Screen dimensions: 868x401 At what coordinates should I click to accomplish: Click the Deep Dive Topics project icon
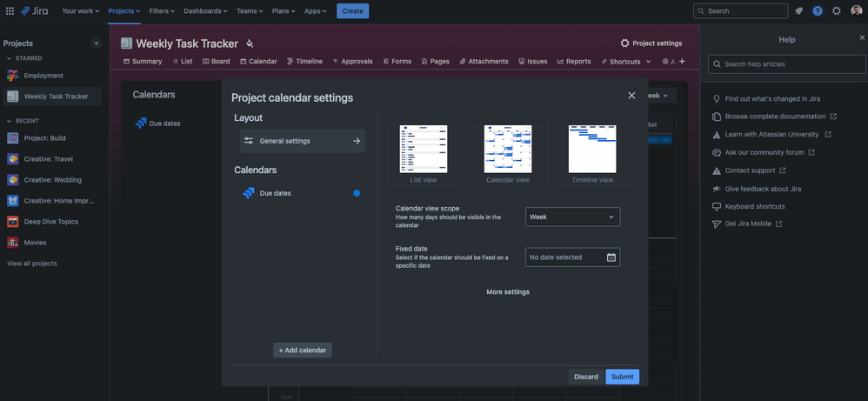click(13, 222)
